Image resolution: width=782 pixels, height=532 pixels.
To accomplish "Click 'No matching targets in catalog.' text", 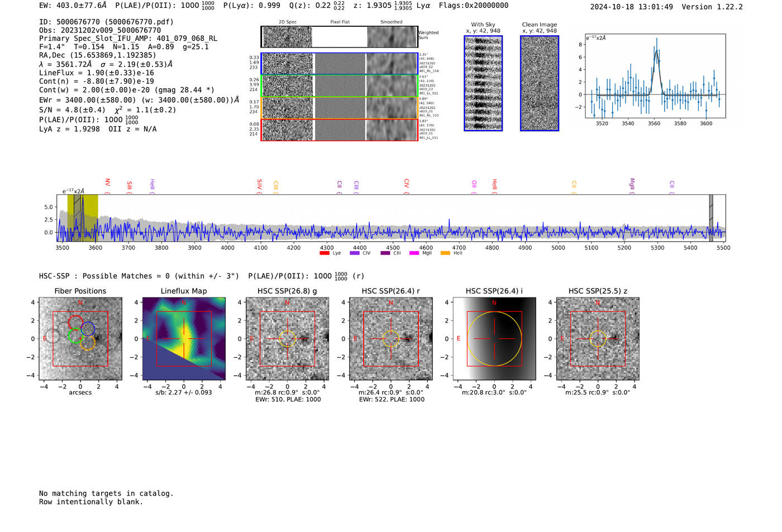I will [x=106, y=493].
